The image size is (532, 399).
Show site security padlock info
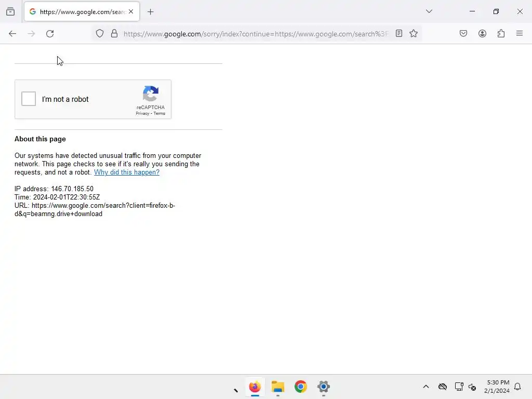pyautogui.click(x=114, y=33)
